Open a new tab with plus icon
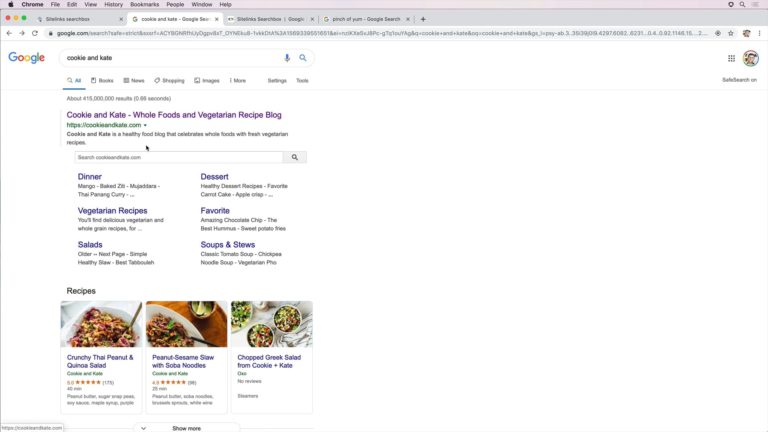The width and height of the screenshot is (768, 432). [423, 19]
